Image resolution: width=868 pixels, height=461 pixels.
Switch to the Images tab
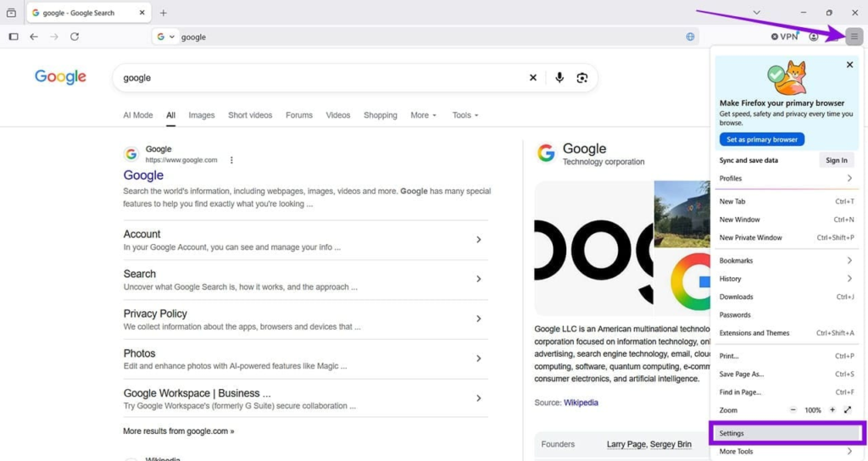tap(202, 115)
